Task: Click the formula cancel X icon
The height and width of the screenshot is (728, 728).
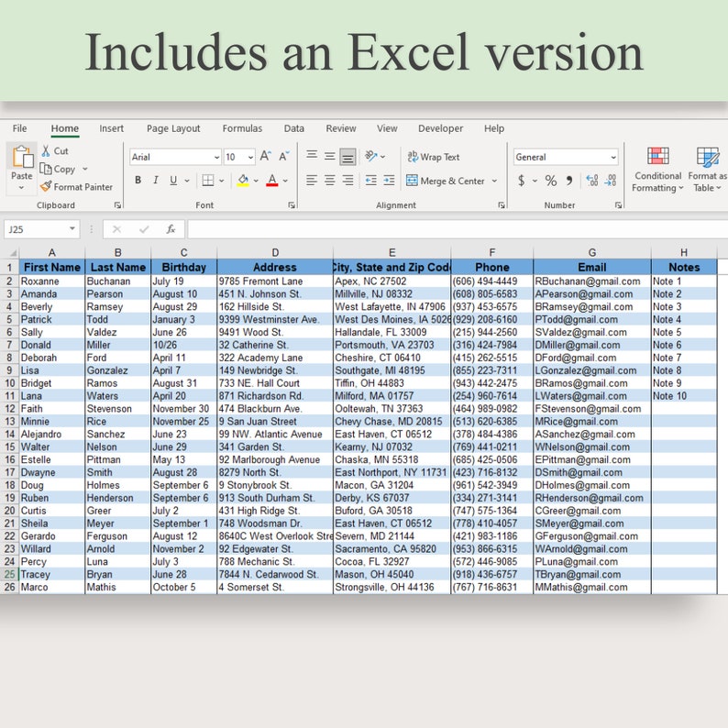Action: click(117, 229)
